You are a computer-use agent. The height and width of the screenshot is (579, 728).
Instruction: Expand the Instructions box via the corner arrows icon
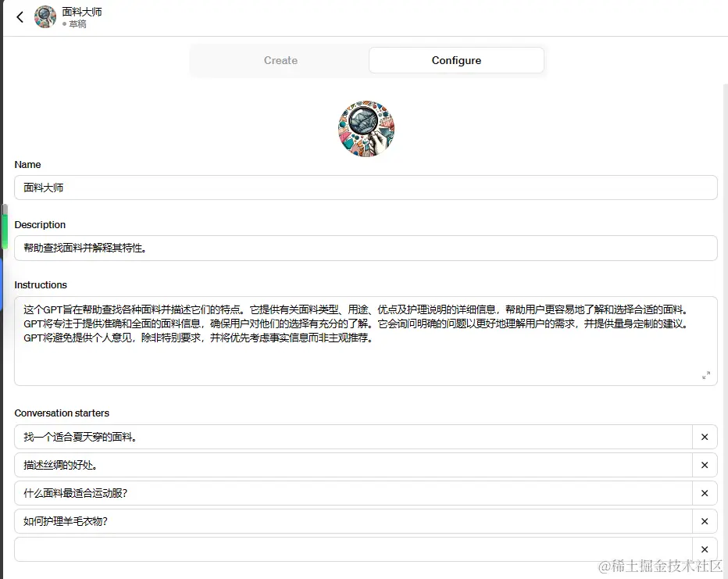[x=705, y=376]
